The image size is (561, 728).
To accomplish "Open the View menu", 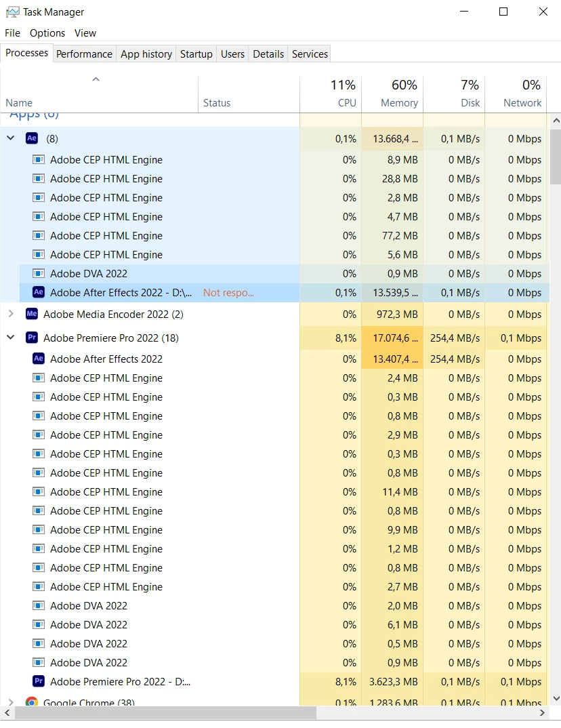I will (85, 33).
